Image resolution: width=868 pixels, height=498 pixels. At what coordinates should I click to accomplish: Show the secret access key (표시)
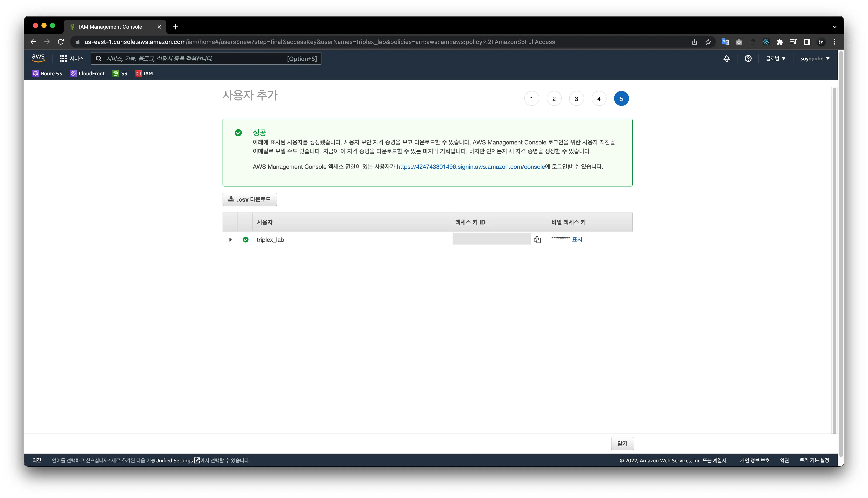(x=577, y=239)
